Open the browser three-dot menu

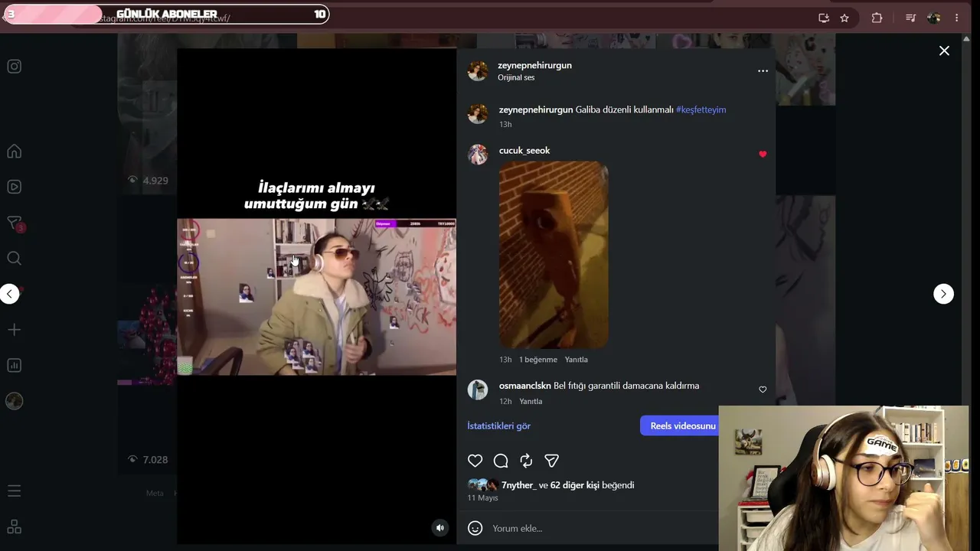click(956, 18)
